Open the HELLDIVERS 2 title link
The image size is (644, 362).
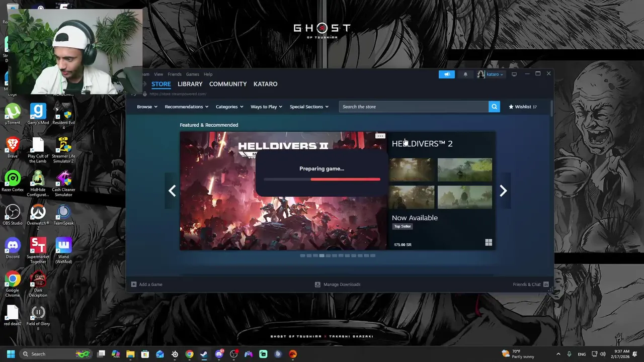(422, 144)
